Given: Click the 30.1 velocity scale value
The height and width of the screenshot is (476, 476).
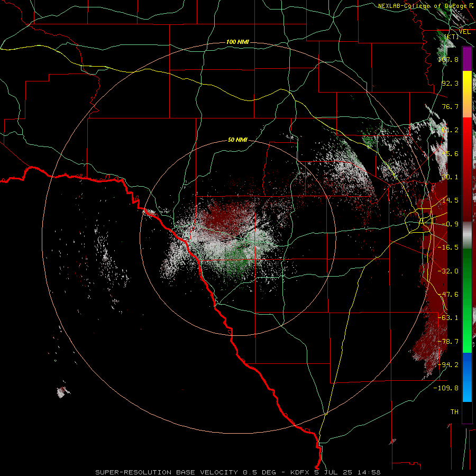Looking at the screenshot, I should pyautogui.click(x=450, y=177).
